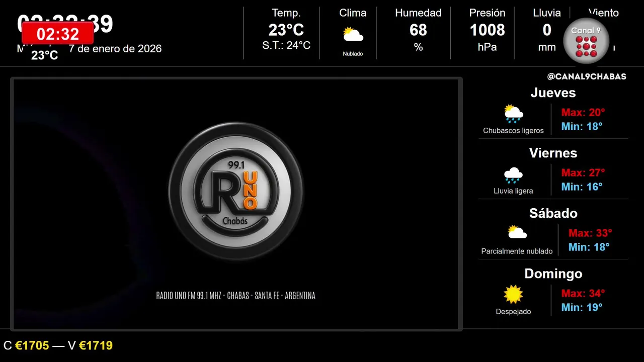Image resolution: width=644 pixels, height=362 pixels.
Task: Click the Radio Uno FM 99.1 MHz caption
Action: pyautogui.click(x=236, y=296)
